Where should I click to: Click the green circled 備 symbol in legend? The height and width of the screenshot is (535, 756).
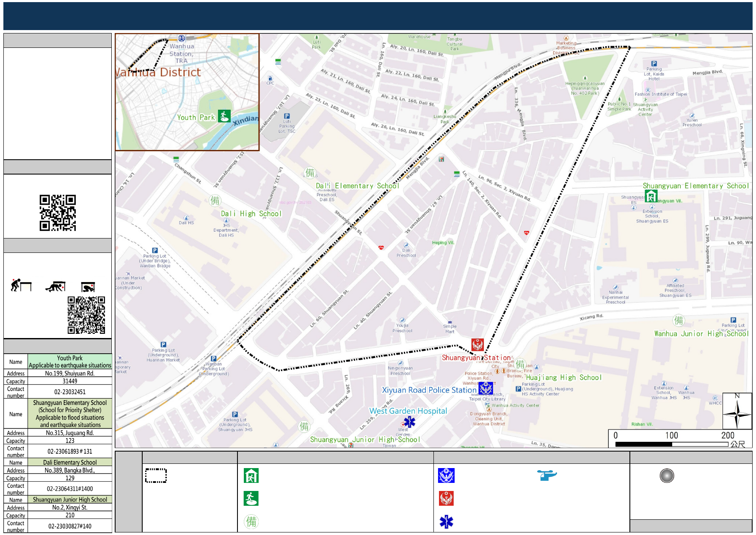click(x=251, y=521)
